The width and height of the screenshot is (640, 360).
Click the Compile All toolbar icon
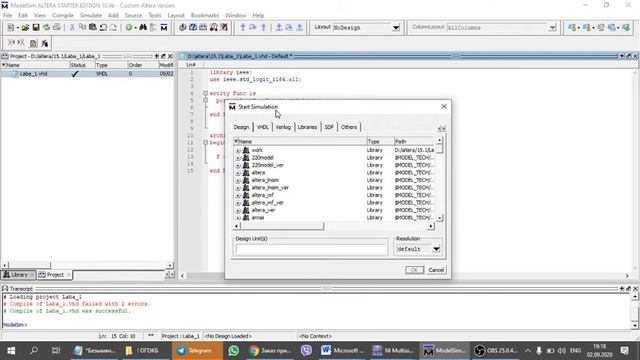tap(193, 27)
